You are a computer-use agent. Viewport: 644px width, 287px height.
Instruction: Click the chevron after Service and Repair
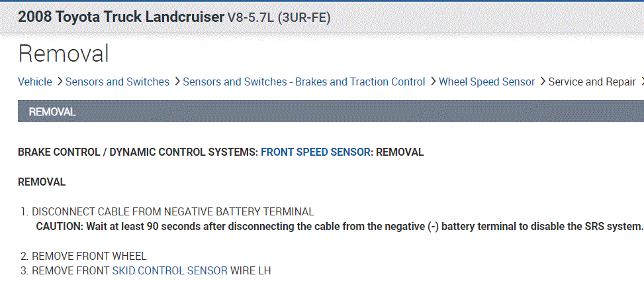(640, 82)
